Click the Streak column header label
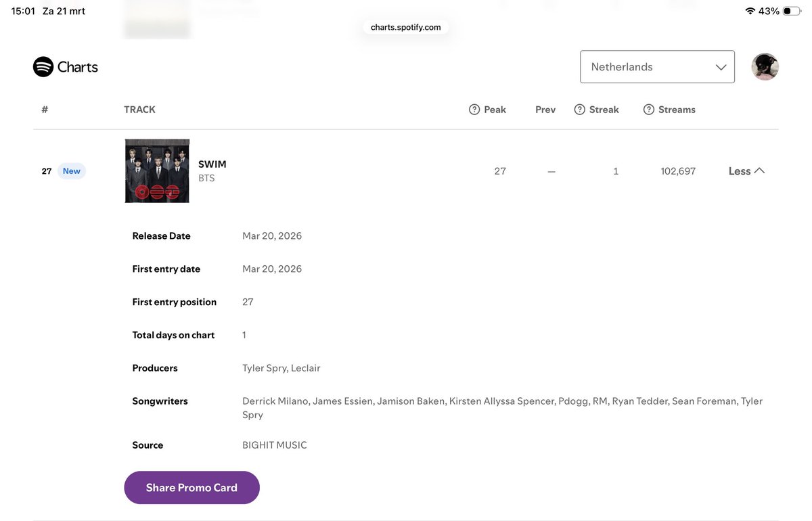The width and height of the screenshot is (812, 521). 604,110
